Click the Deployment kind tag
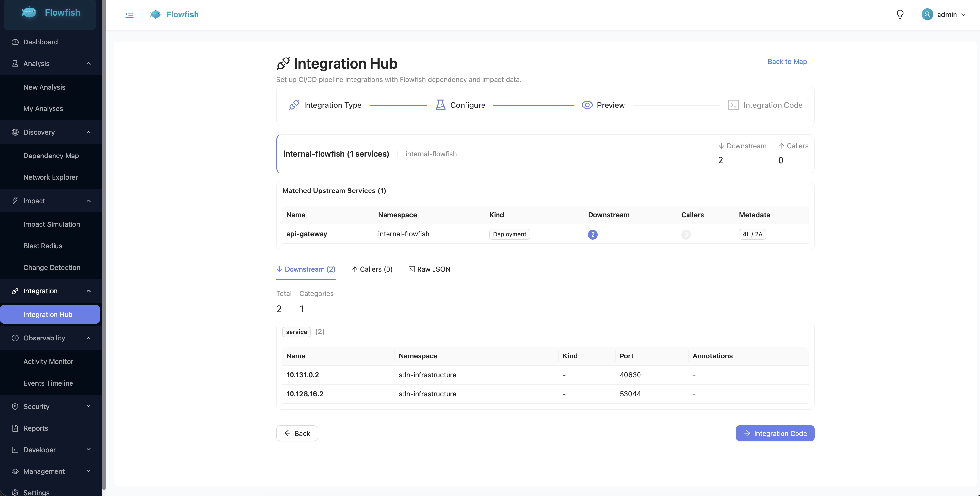Image resolution: width=980 pixels, height=496 pixels. [x=509, y=234]
